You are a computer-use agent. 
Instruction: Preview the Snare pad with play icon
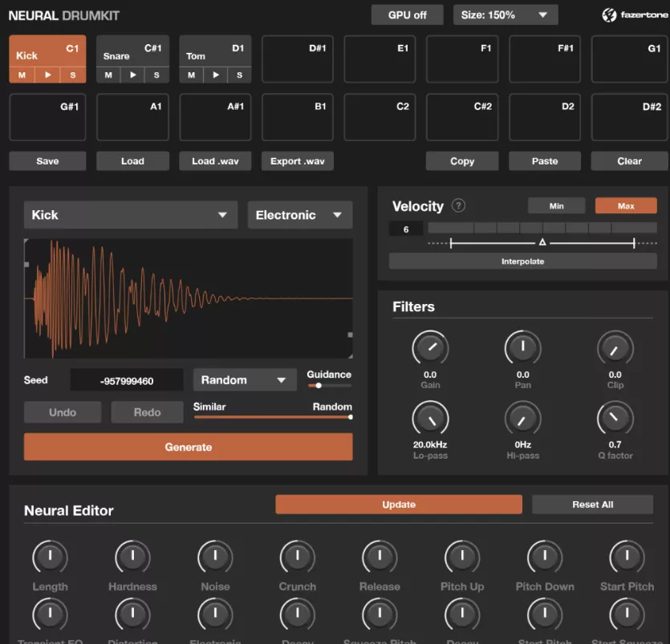tap(133, 75)
